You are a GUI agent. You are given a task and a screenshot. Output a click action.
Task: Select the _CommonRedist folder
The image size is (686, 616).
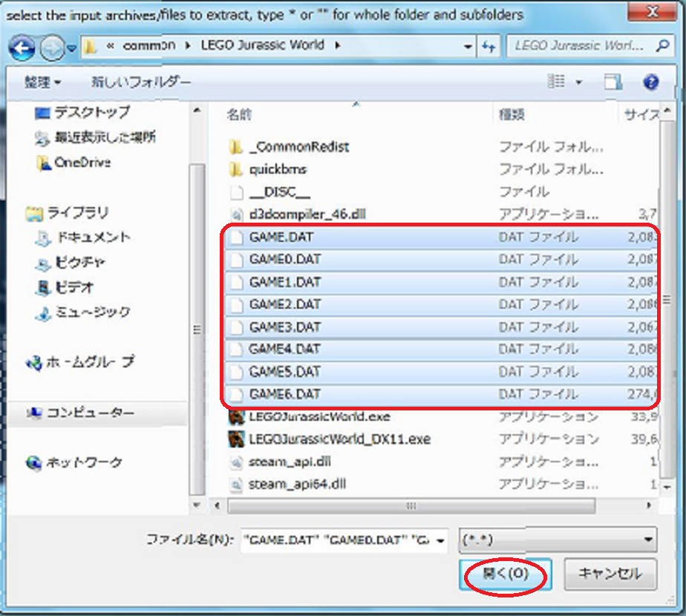coord(441,147)
